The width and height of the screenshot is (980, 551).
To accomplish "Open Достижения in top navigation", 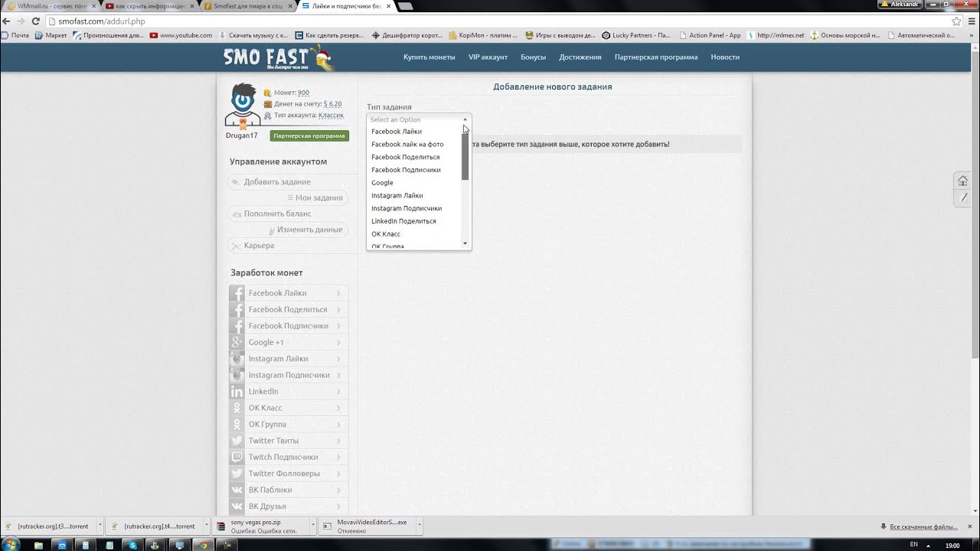I will 580,57.
